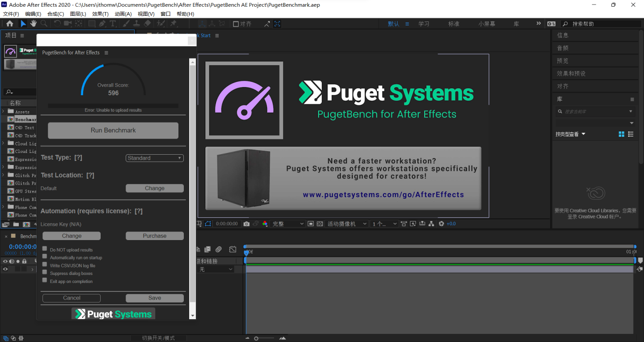Image resolution: width=644 pixels, height=342 pixels.
Task: Select the Selection arrow tool
Action: pyautogui.click(x=23, y=24)
